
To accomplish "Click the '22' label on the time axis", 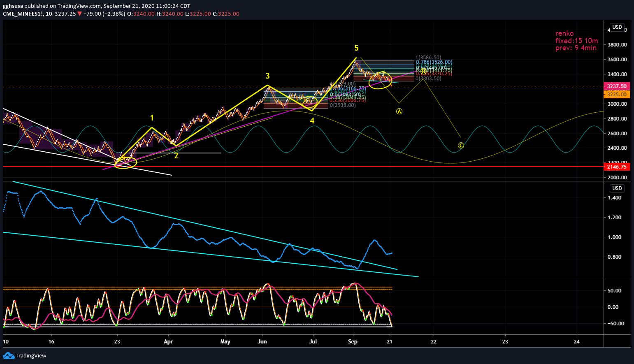I will [x=434, y=341].
